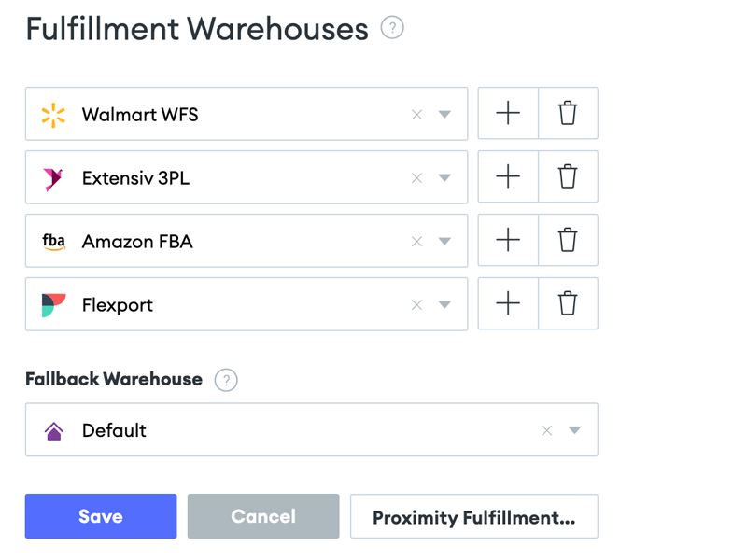Click the purple Default house icon
Image resolution: width=747 pixels, height=560 pixels.
54,431
